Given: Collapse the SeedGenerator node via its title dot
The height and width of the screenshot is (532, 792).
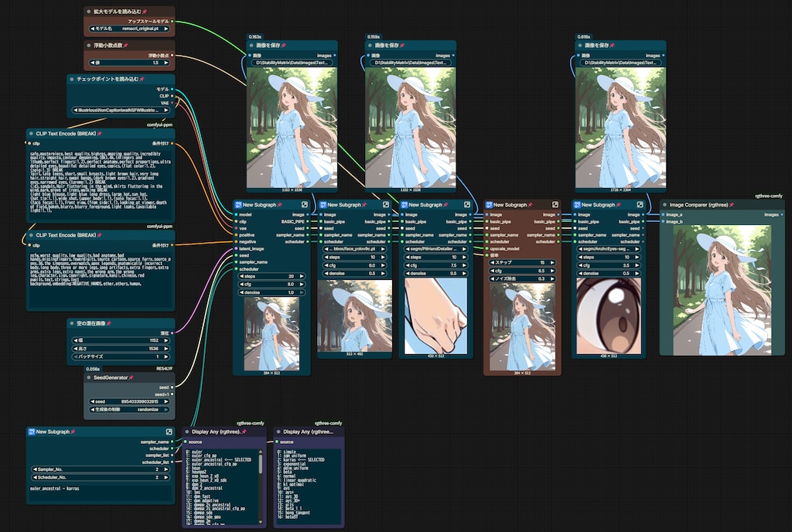Looking at the screenshot, I should point(89,377).
